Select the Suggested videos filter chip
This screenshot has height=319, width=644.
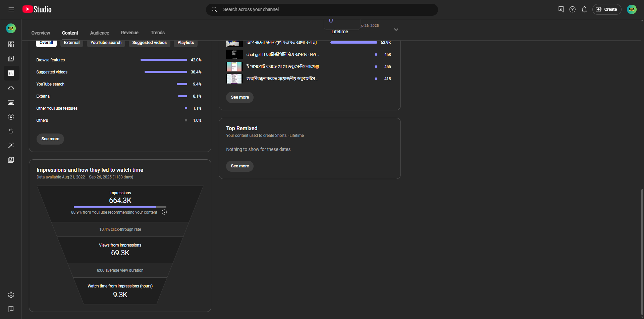tap(149, 43)
